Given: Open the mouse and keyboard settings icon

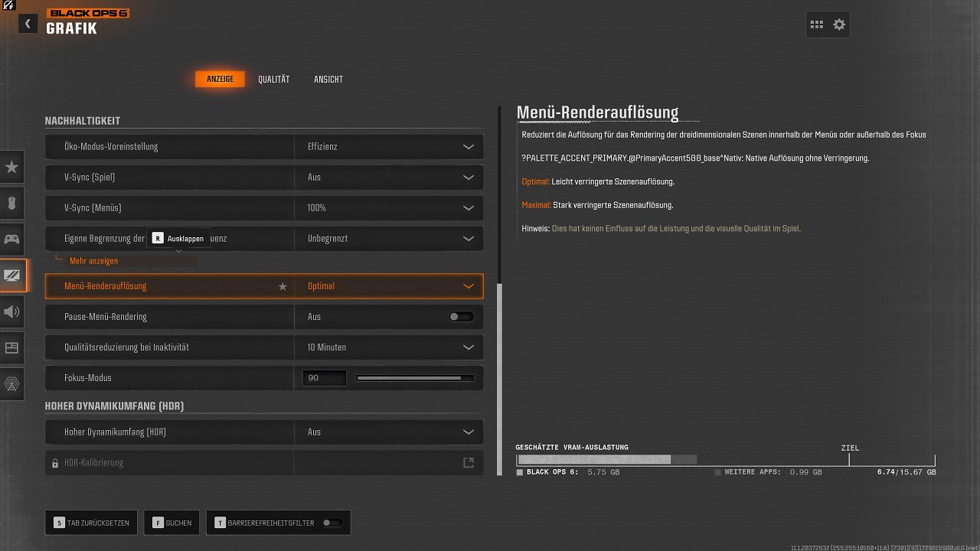Looking at the screenshot, I should pos(12,203).
